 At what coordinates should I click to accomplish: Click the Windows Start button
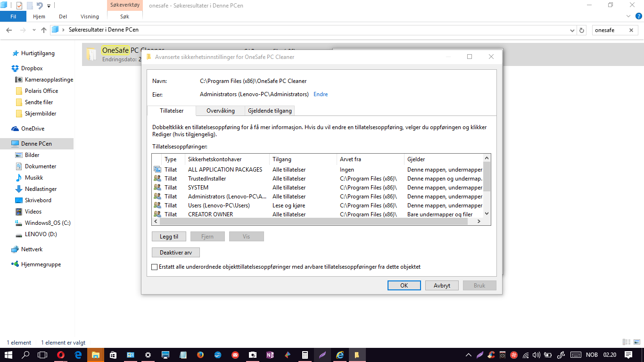coord(8,355)
